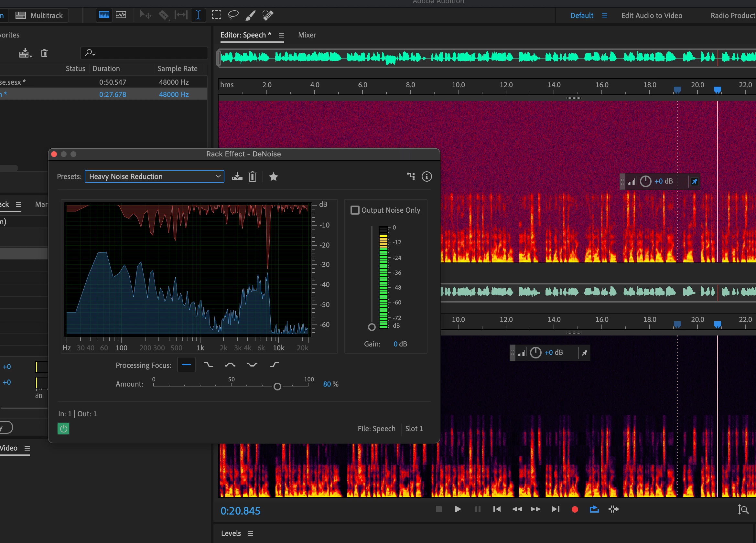Viewport: 756px width, 543px height.
Task: Save DeNoise settings as a preset
Action: 237,176
